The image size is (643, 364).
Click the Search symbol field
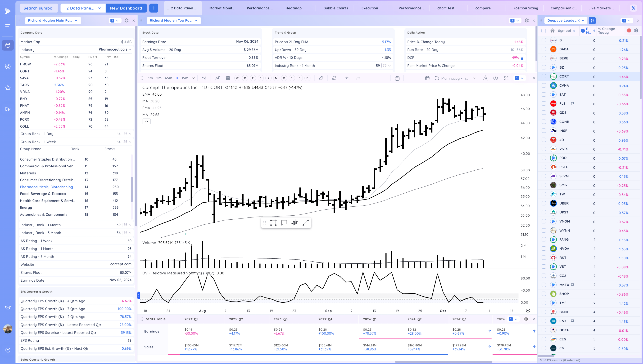39,8
